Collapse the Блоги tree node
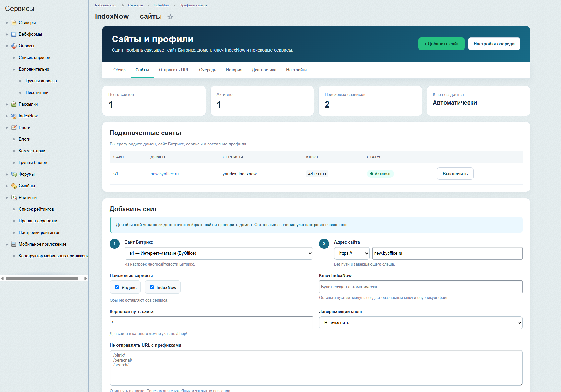The height and width of the screenshot is (392, 561). (x=7, y=128)
